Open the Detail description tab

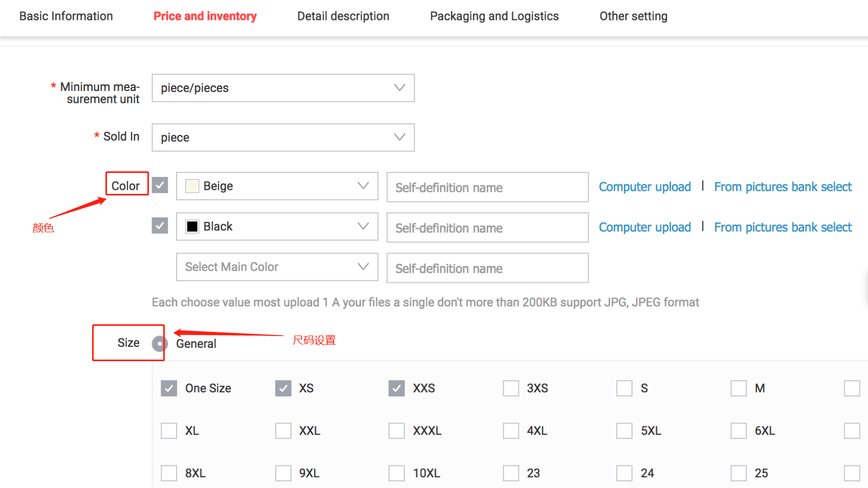pyautogui.click(x=343, y=16)
